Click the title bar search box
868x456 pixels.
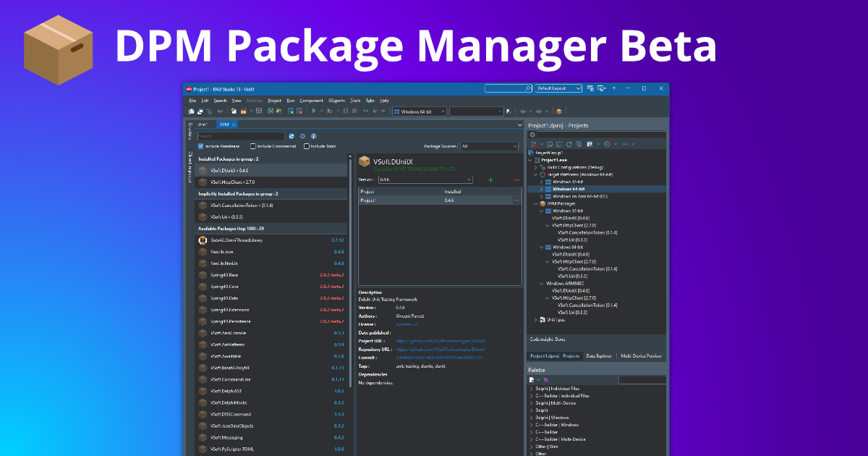coord(509,88)
